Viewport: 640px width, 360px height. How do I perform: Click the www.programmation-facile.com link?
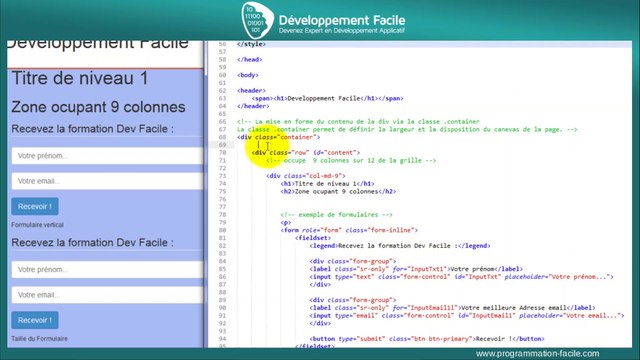538,353
